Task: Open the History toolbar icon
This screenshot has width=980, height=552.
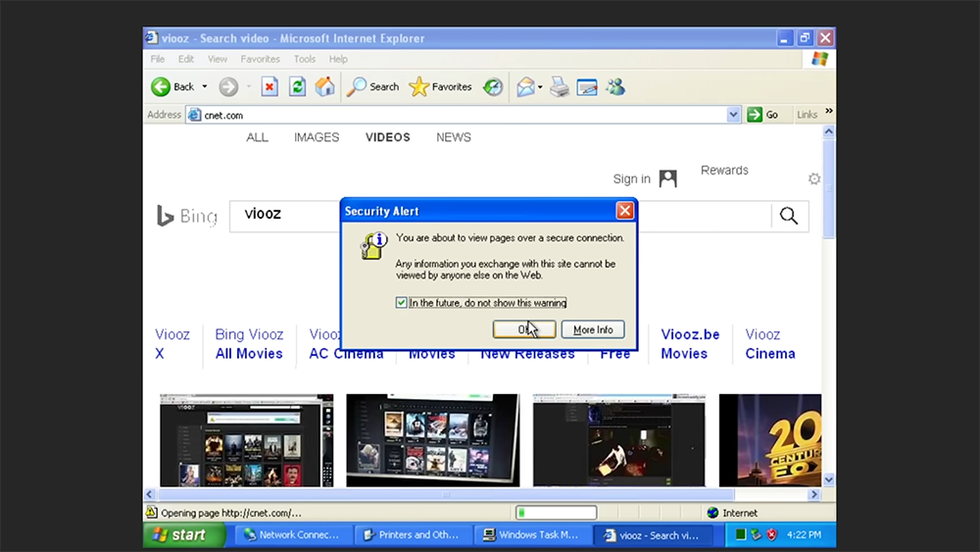Action: tap(493, 87)
